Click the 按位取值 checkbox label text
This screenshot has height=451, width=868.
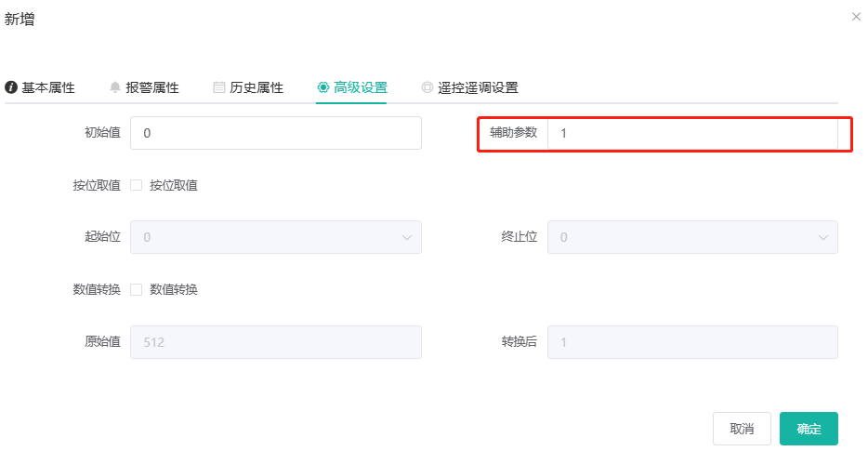tap(173, 185)
